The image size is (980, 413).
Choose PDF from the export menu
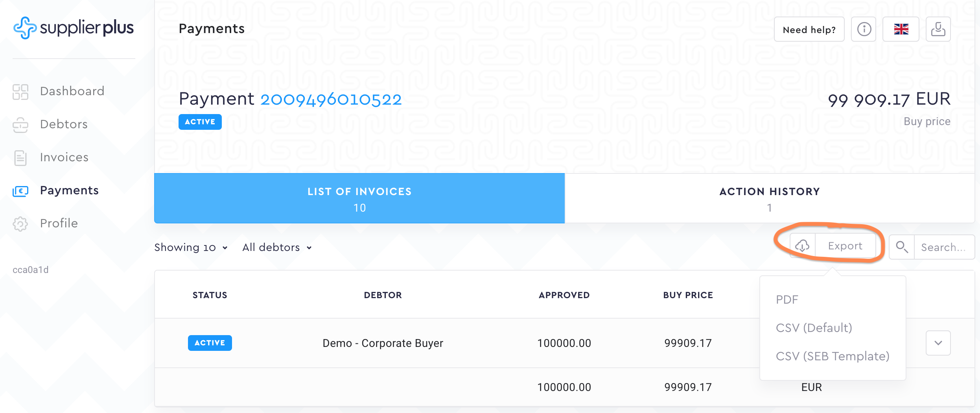787,300
